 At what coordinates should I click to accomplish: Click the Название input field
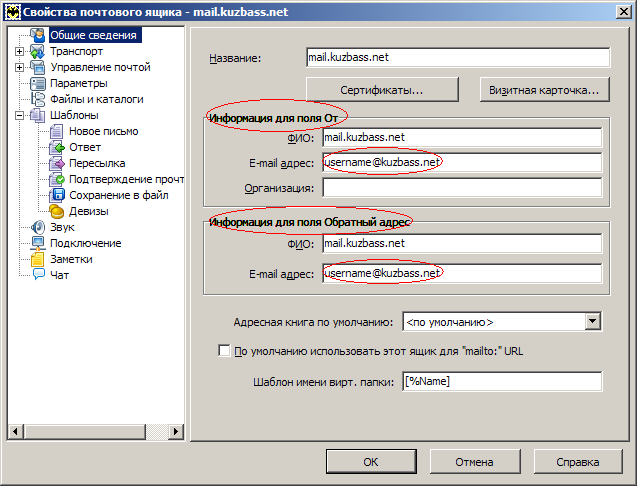coord(458,57)
